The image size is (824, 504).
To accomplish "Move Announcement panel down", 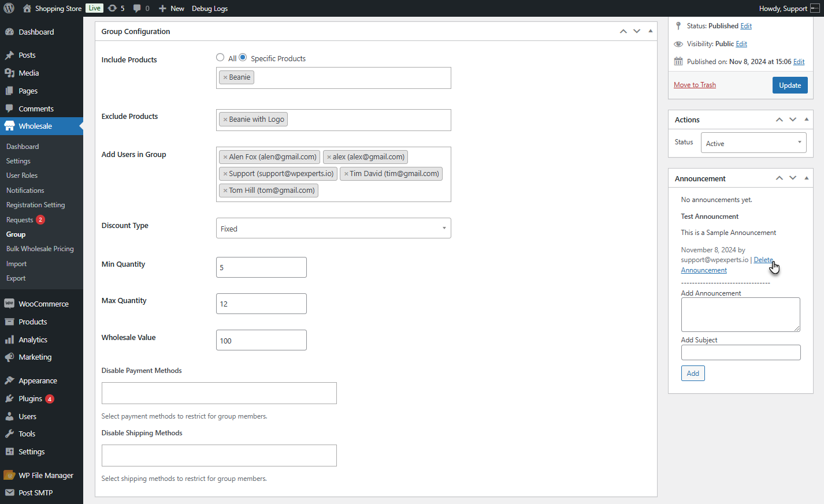I will [793, 178].
